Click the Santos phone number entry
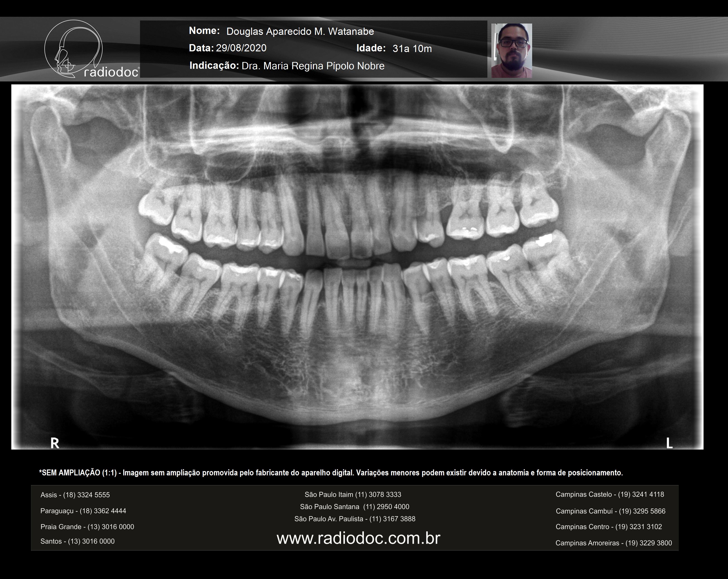This screenshot has width=728, height=579. pyautogui.click(x=77, y=541)
